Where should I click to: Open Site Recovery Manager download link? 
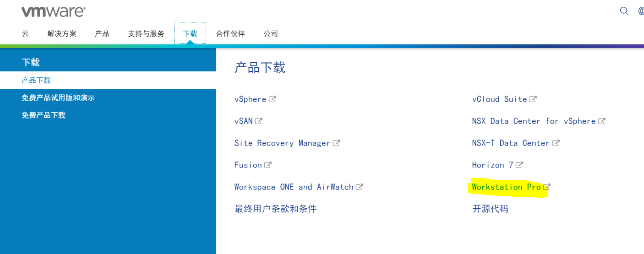[x=282, y=143]
